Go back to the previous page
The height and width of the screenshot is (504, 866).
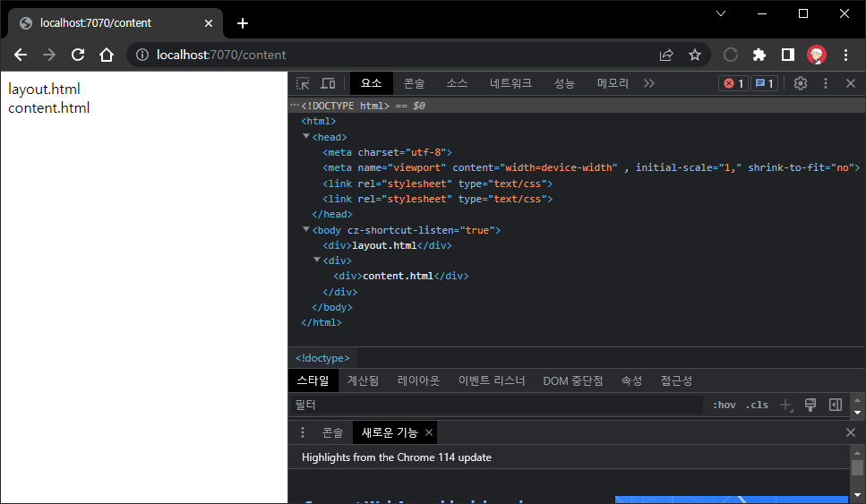point(21,55)
